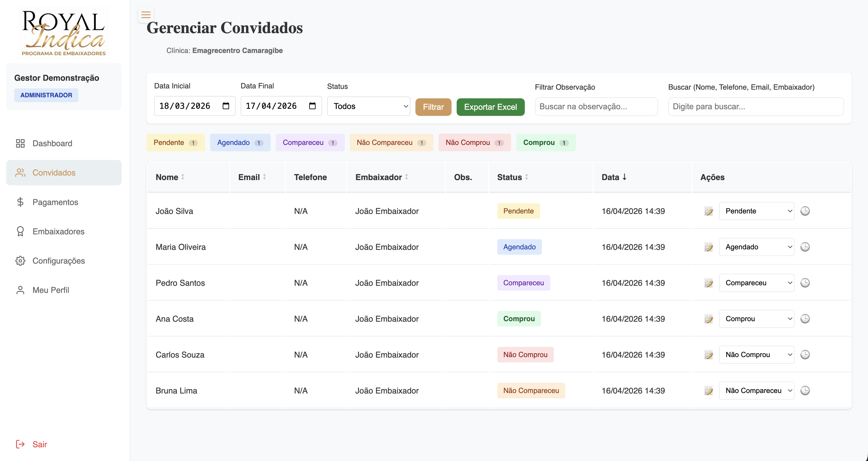The height and width of the screenshot is (461, 868).
Task: Open Carlos Souza's Não Comprou status dropdown
Action: [757, 355]
